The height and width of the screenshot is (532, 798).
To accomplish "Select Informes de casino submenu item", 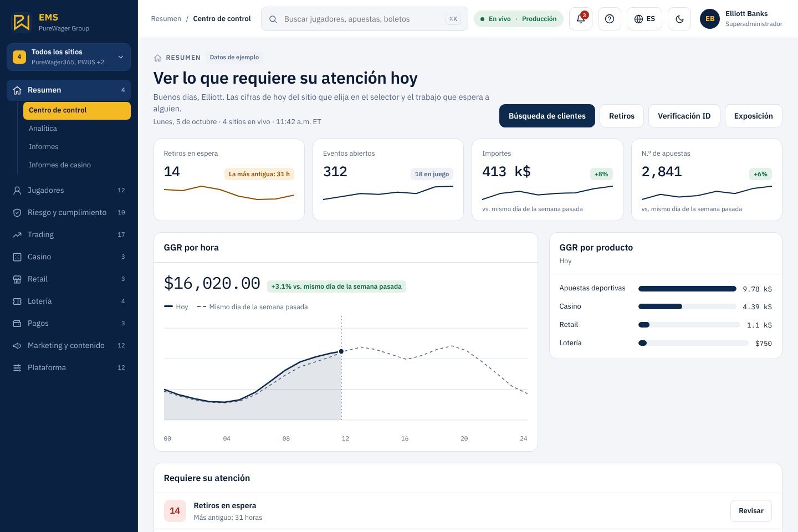I will 77,165.
